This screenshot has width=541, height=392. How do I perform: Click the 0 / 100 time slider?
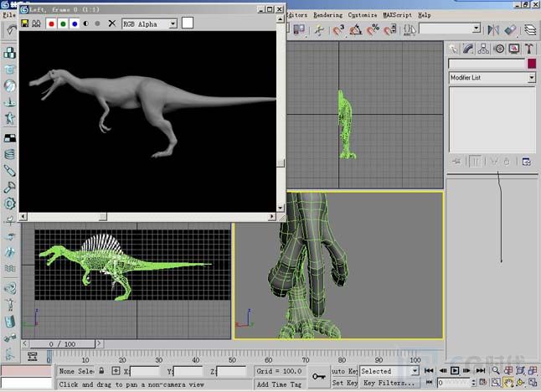pos(62,344)
